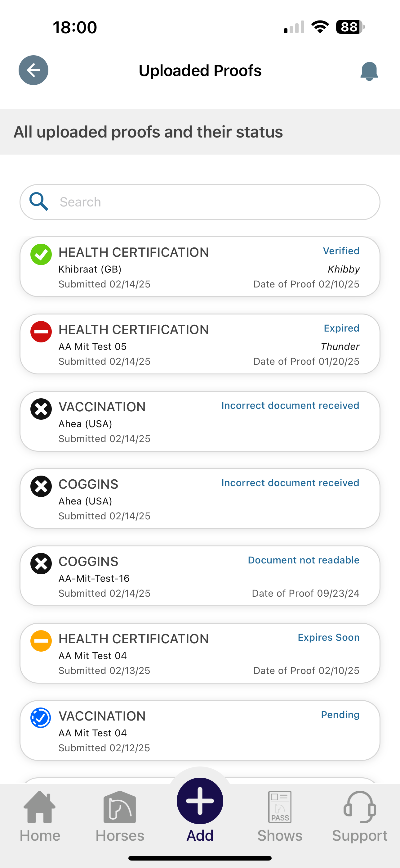Tap the back arrow button

click(x=33, y=70)
